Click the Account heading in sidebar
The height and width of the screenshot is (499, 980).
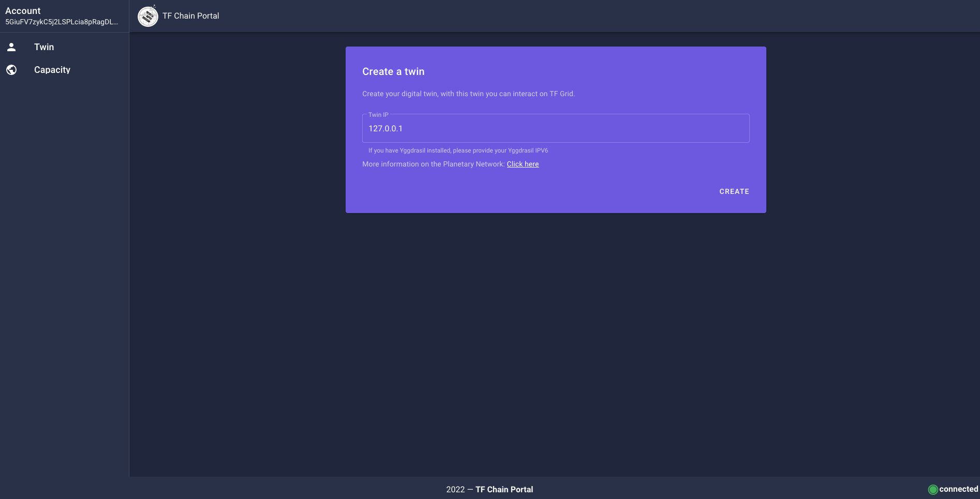click(x=23, y=11)
